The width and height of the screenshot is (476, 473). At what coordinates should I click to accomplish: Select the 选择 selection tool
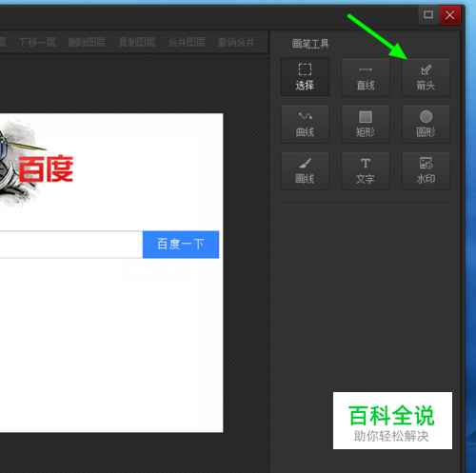305,77
